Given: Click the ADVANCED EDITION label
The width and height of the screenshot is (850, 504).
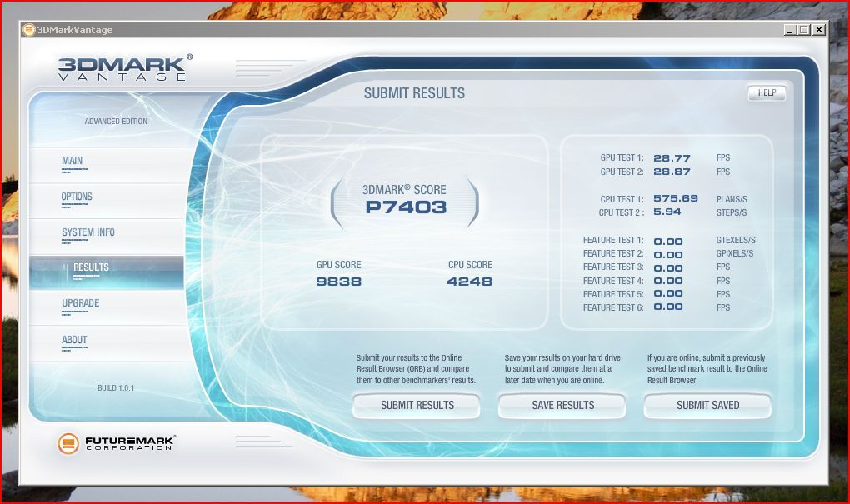Looking at the screenshot, I should coord(116,122).
